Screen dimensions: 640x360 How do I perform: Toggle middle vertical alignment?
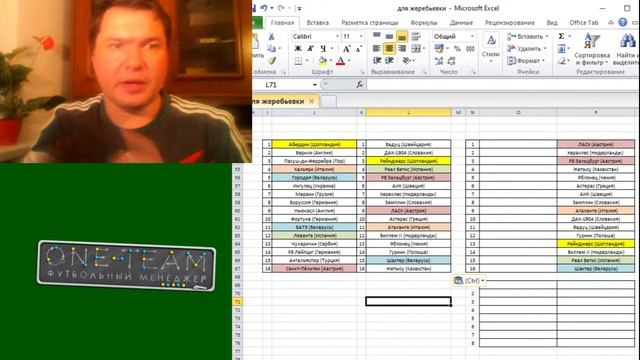(389, 37)
